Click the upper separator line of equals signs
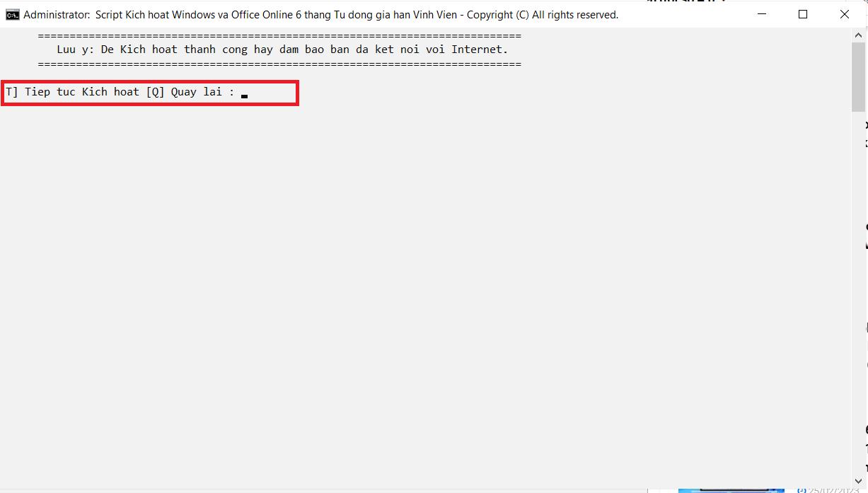 (x=279, y=35)
